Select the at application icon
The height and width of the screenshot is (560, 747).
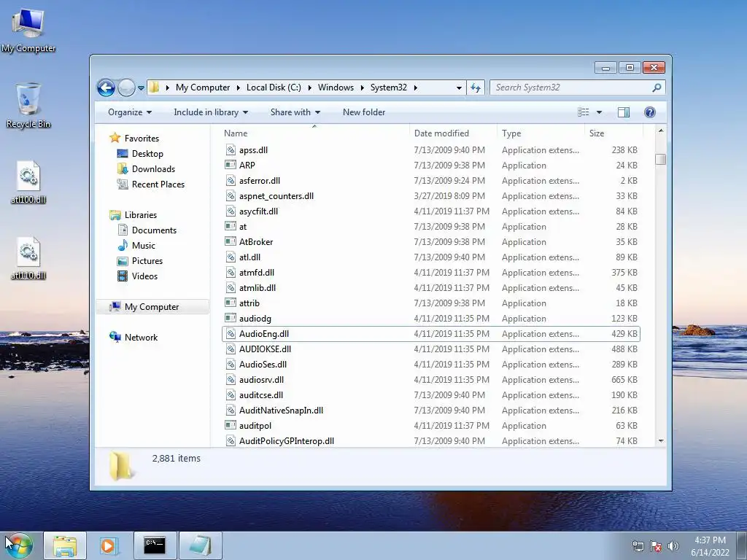click(231, 227)
